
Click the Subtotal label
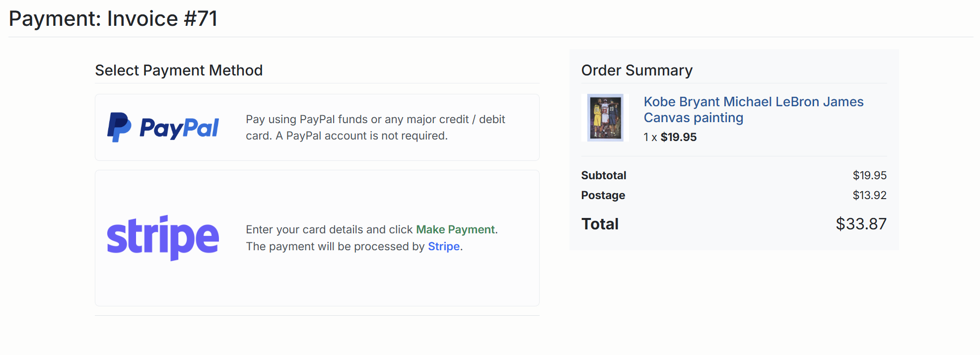pyautogui.click(x=604, y=175)
